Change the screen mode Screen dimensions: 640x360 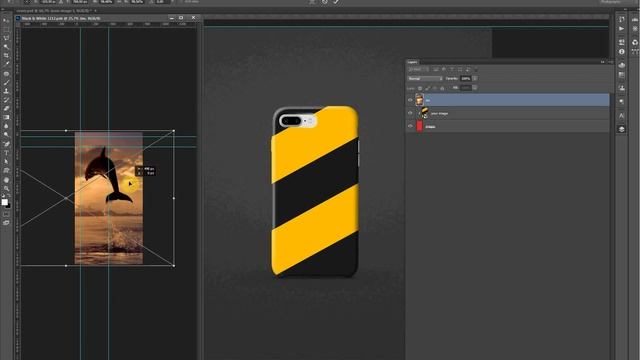coord(6,223)
